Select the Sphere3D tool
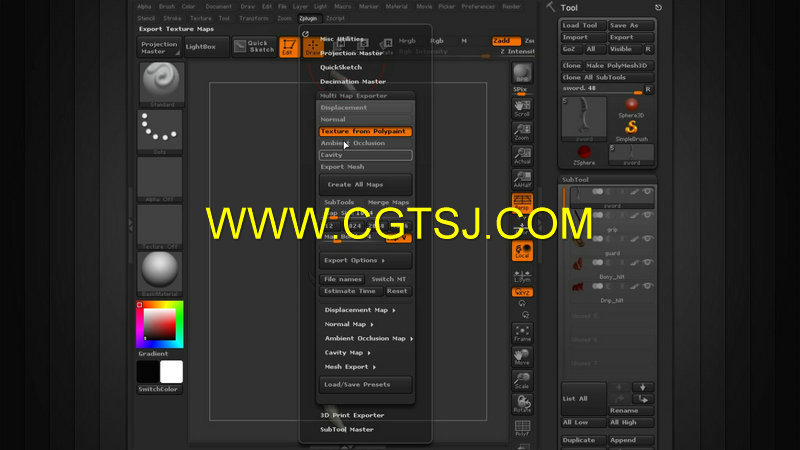Screen dimensions: 800x450 tap(631, 108)
